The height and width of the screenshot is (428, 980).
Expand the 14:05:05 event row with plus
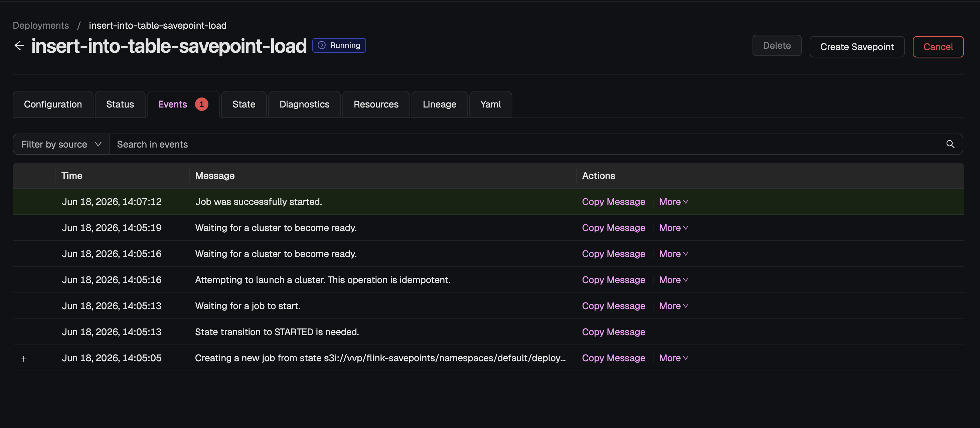24,359
